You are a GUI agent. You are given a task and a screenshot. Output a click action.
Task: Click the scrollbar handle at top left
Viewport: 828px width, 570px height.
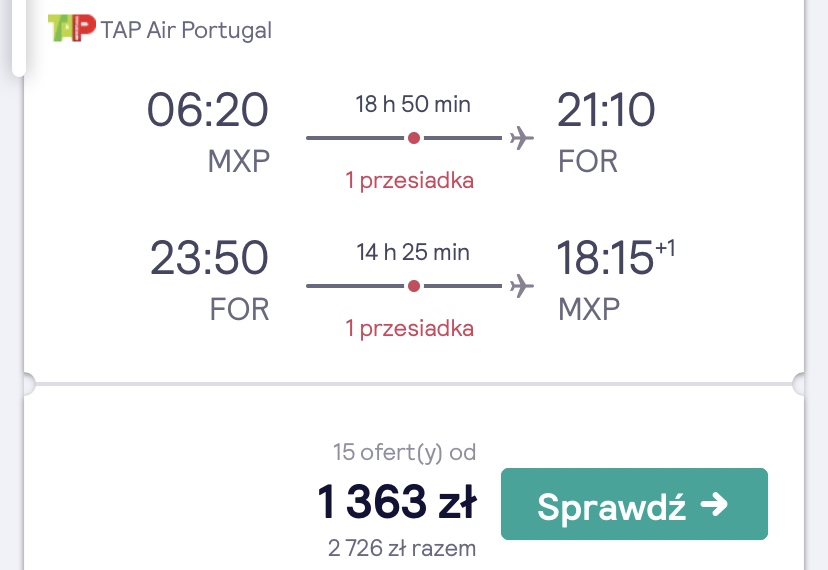[x=18, y=39]
